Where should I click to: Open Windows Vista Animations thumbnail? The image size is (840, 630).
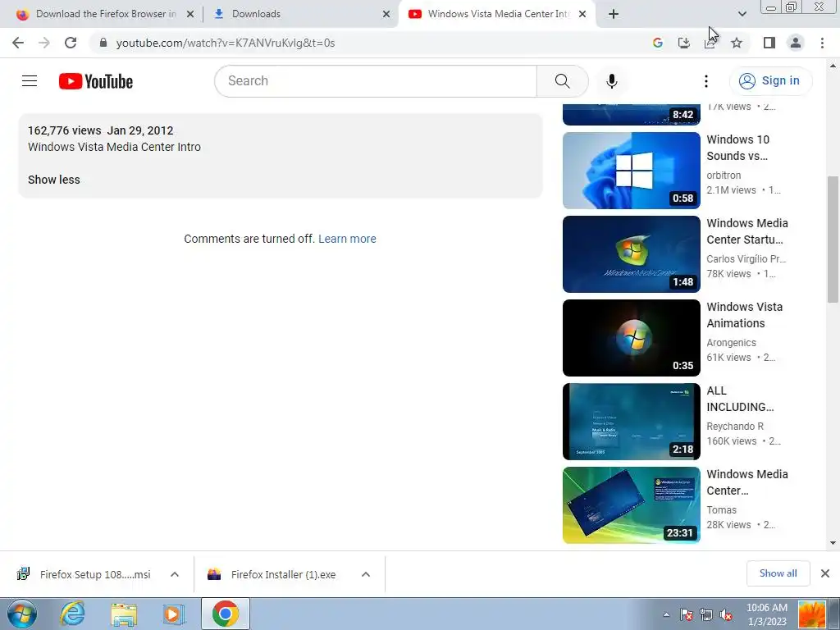point(631,337)
